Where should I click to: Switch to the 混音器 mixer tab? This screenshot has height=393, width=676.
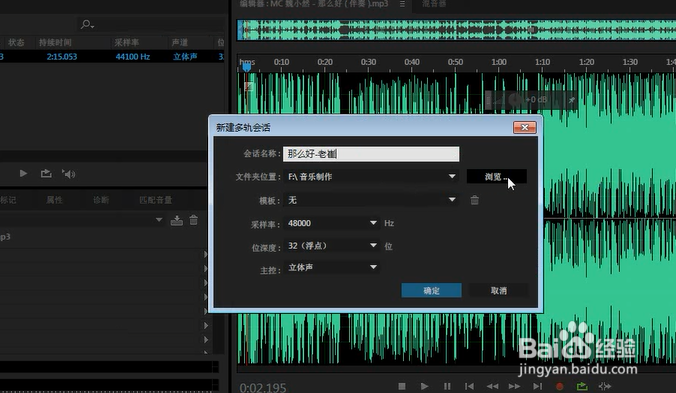click(434, 4)
